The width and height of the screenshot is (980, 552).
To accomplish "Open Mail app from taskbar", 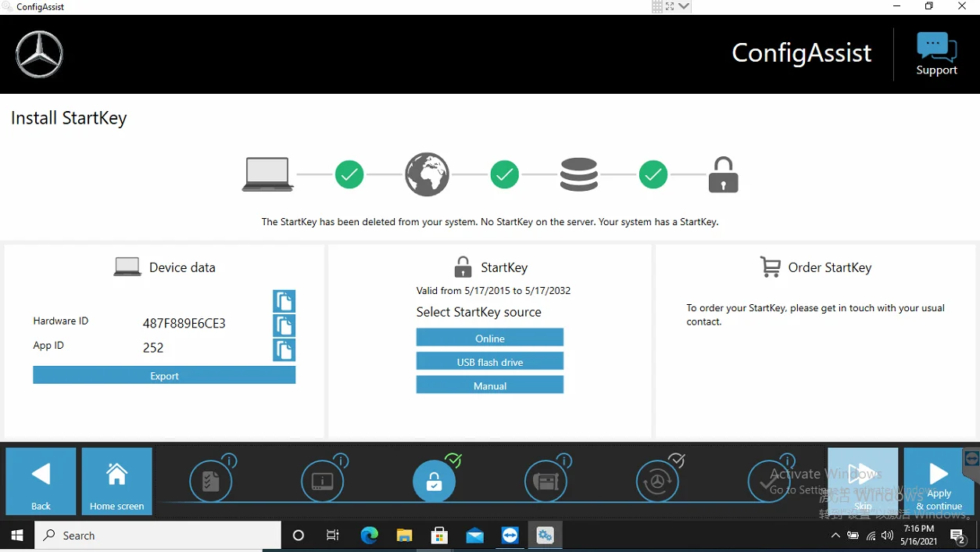I will coord(474,536).
